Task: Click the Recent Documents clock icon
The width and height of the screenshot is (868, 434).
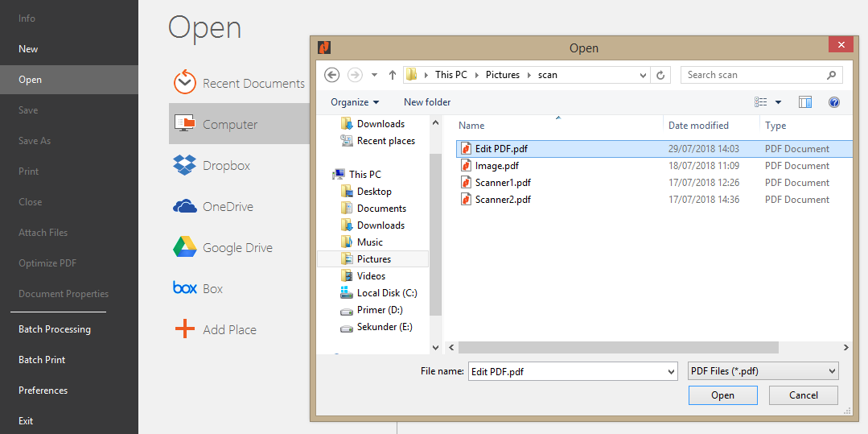Action: pos(184,83)
